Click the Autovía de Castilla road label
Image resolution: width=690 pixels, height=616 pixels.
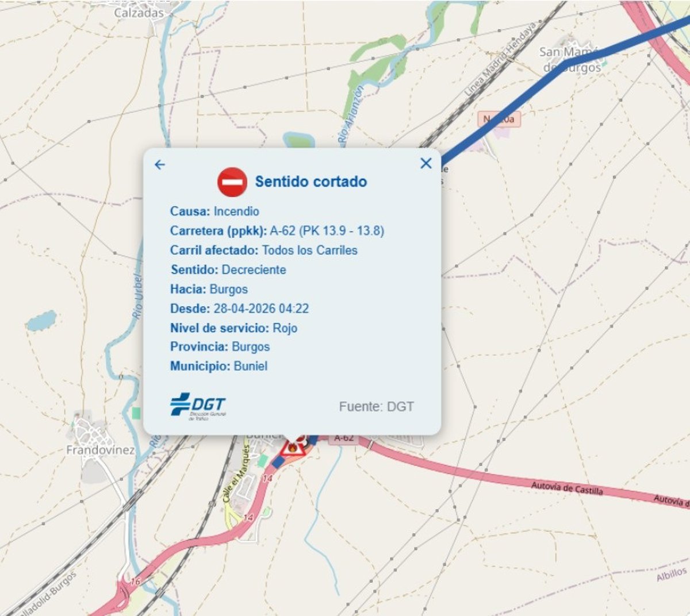pyautogui.click(x=567, y=488)
